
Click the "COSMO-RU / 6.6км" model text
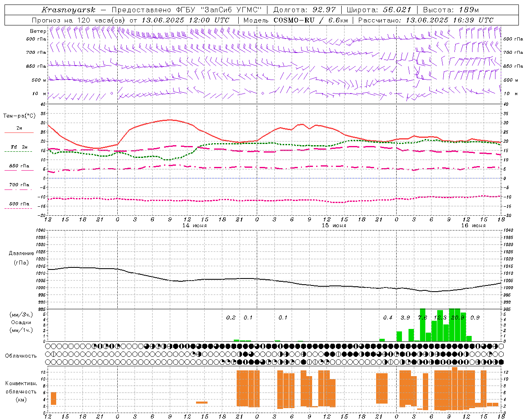pos(311,20)
